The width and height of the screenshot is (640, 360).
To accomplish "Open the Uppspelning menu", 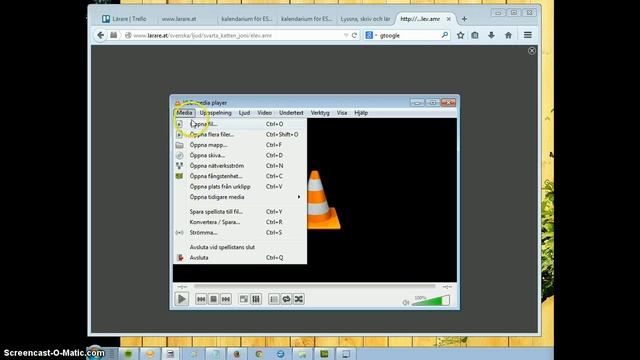I will [x=216, y=113].
